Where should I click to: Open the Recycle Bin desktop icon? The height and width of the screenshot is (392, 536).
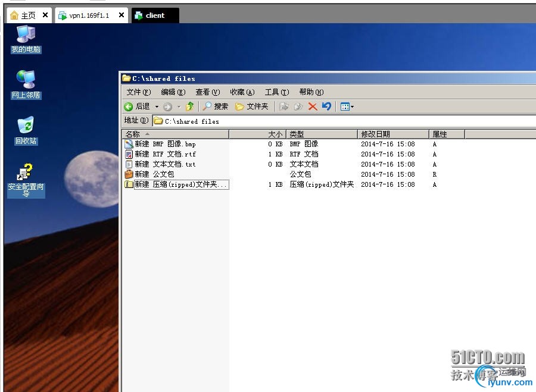click(26, 130)
